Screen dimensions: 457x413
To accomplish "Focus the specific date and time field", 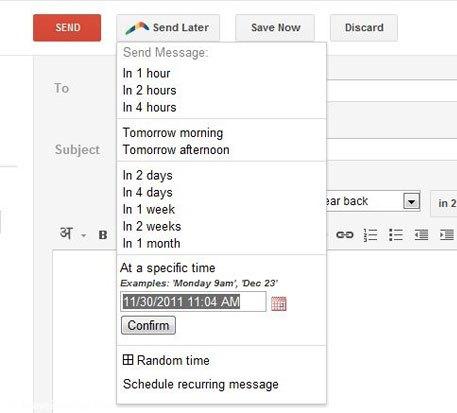I will click(x=193, y=302).
